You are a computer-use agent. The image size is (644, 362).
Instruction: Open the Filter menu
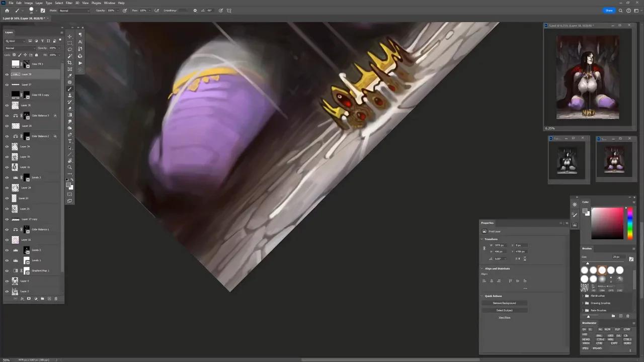69,3
